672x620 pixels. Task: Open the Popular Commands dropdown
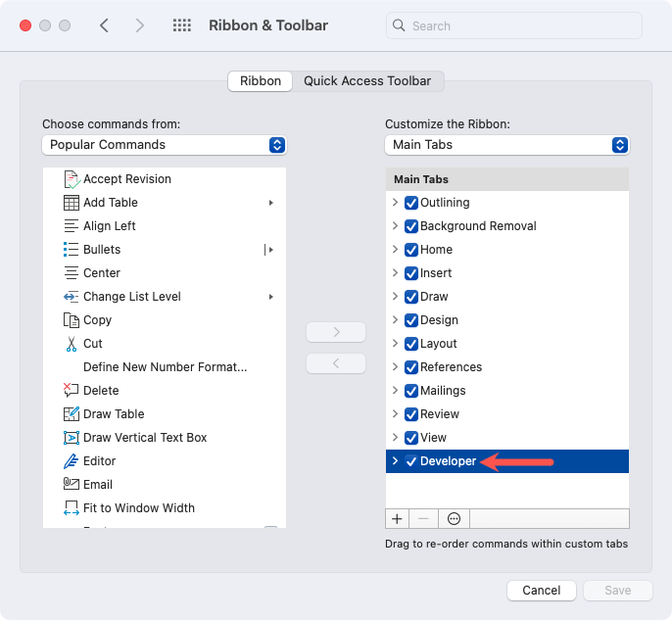(x=165, y=145)
